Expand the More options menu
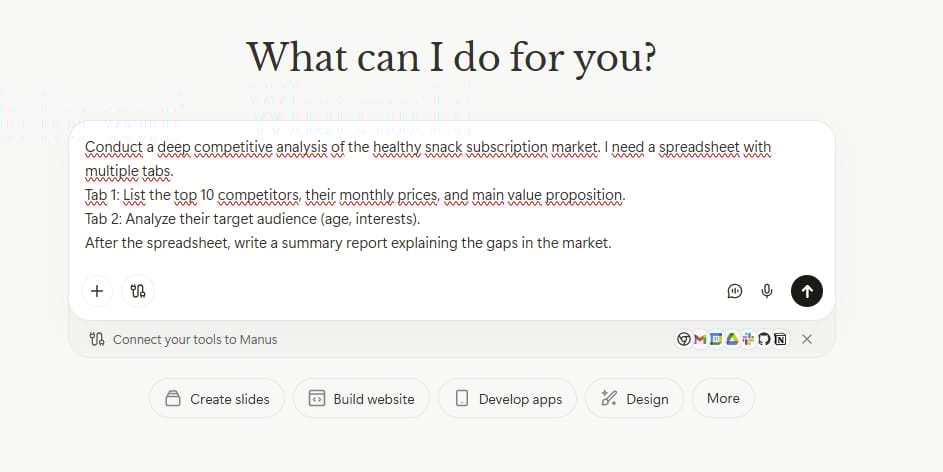This screenshot has width=943, height=472. pyautogui.click(x=723, y=398)
